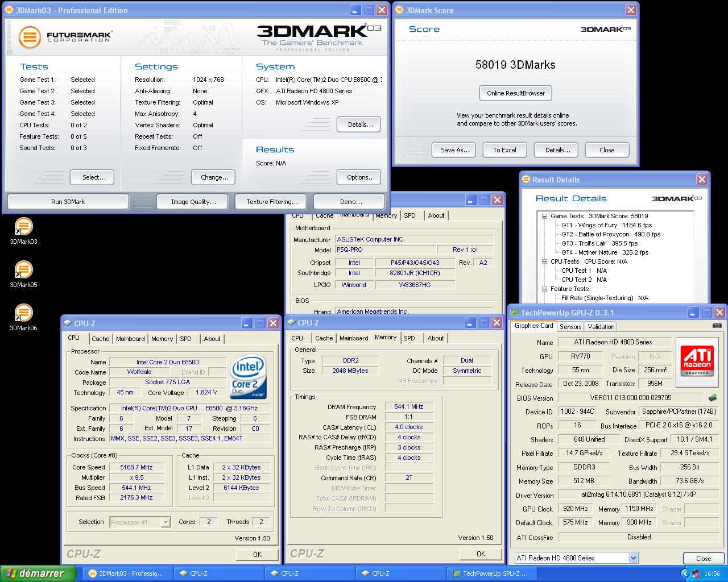Open the Cache tab in CPU-Z CPU window
The height and width of the screenshot is (582, 728).
coord(101,339)
